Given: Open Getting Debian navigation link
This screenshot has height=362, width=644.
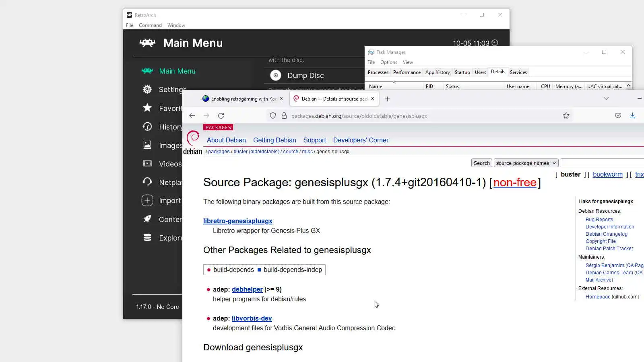Looking at the screenshot, I should coord(275,140).
